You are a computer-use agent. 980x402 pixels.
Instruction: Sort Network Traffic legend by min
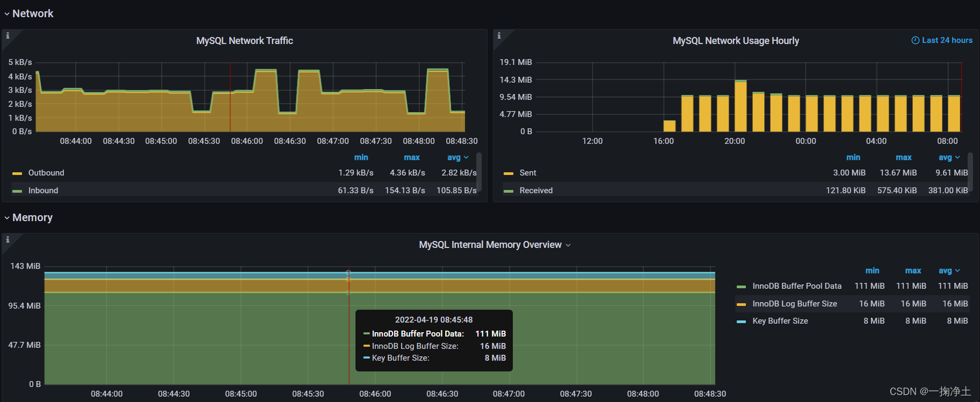pos(361,157)
